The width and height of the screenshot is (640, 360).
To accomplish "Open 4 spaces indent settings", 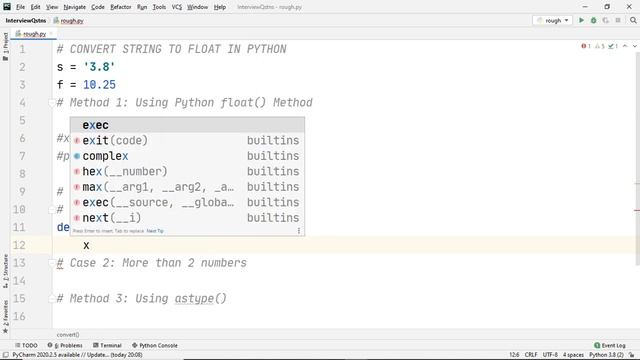I will [573, 355].
